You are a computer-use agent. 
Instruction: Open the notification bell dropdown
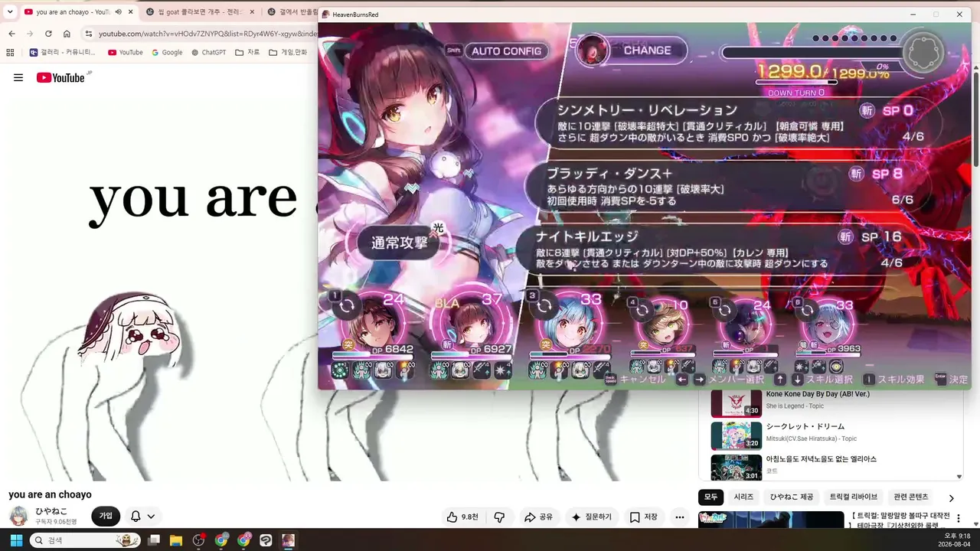pos(142,516)
